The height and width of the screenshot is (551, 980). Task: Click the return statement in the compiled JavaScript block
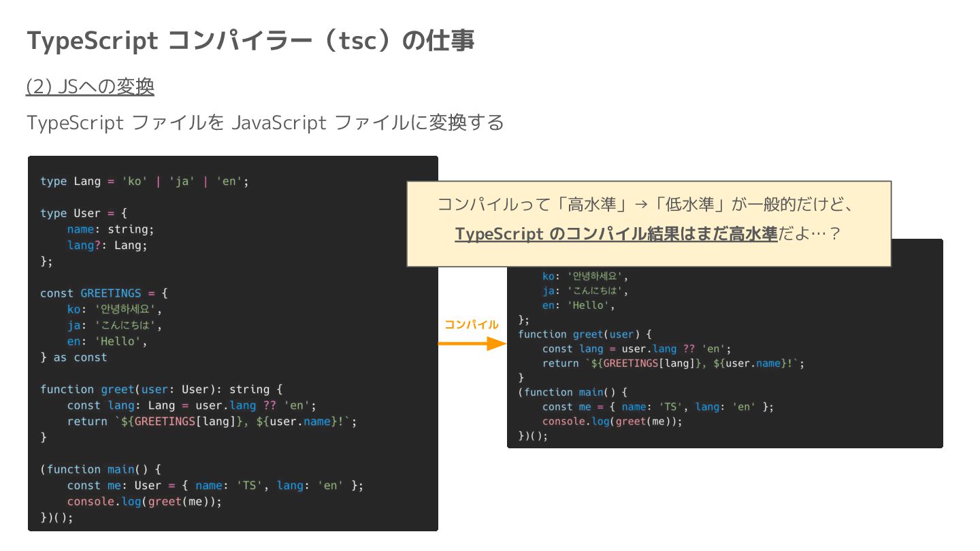click(x=674, y=363)
